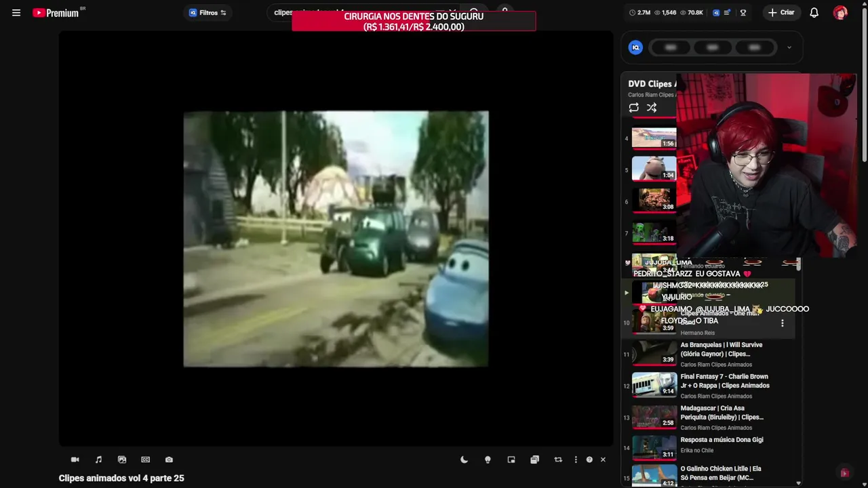
Task: Take a screenshot with the camera icon
Action: coord(169,460)
